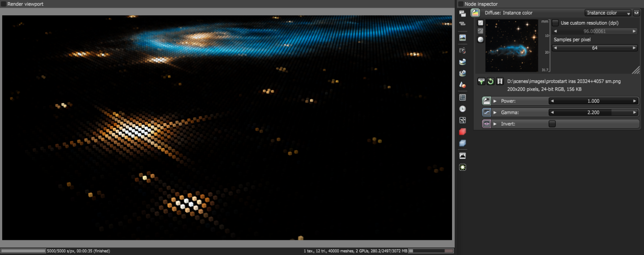Viewport: 644px width, 255px height.
Task: Enable Use custom resolution (dpi) checkbox
Action: click(x=555, y=22)
